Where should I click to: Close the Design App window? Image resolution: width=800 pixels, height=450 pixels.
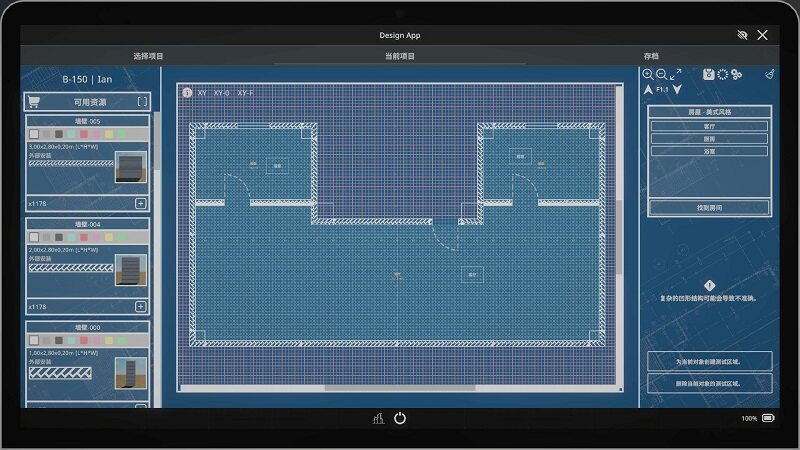[x=762, y=35]
